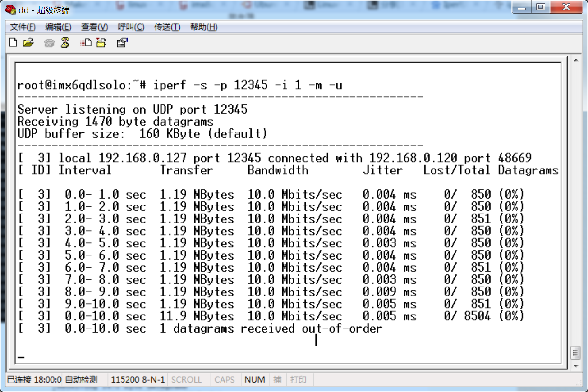This screenshot has width=588, height=392.
Task: Click the Disconnect phone icon
Action: pyautogui.click(x=65, y=43)
